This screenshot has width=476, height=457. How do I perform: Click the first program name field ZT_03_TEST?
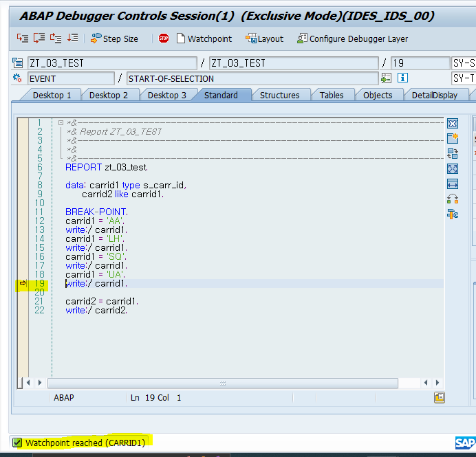point(112,63)
